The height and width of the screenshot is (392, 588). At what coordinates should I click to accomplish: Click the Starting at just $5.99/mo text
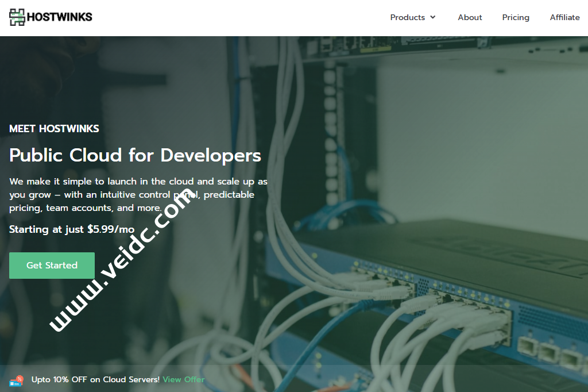point(72,229)
